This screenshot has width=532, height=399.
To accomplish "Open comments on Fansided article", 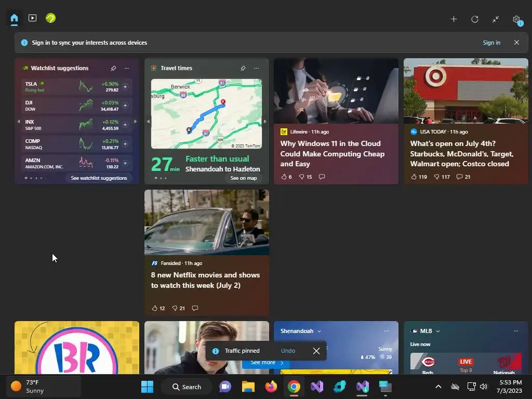I will pyautogui.click(x=195, y=308).
